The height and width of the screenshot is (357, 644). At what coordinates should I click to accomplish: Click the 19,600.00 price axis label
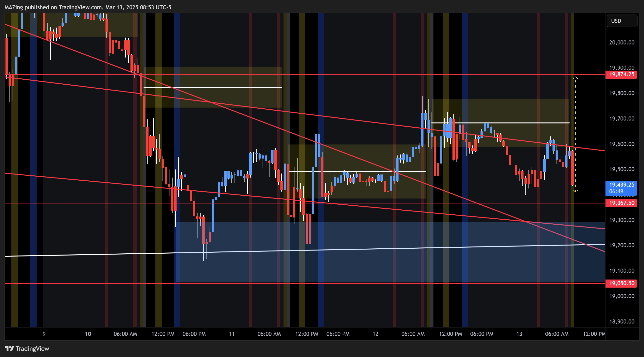tap(621, 144)
